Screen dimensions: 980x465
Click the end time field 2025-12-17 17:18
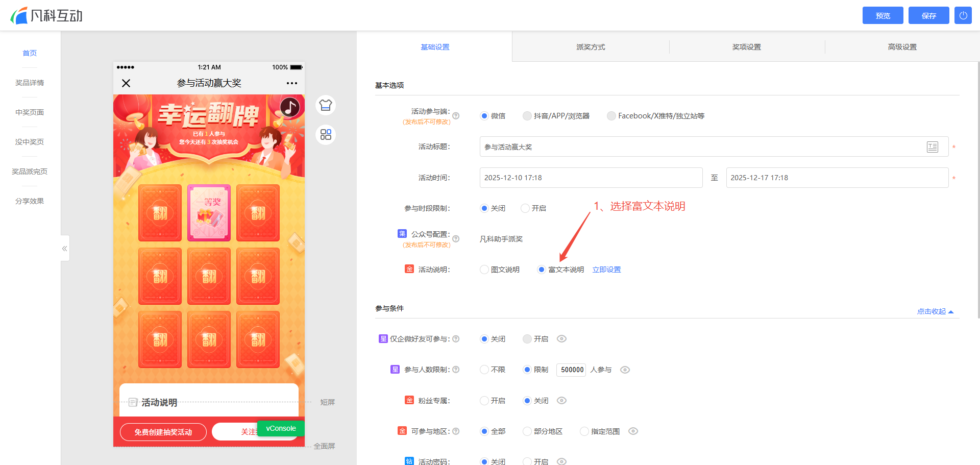(837, 178)
